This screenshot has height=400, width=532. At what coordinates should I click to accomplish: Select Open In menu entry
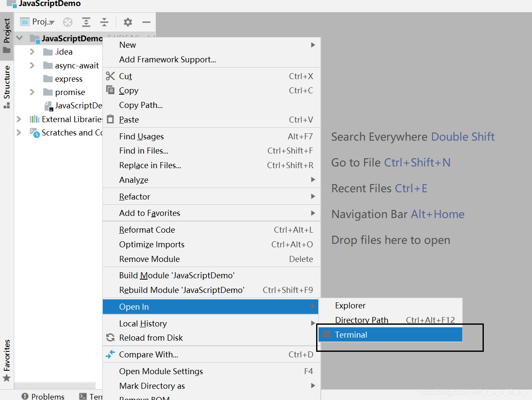coord(211,307)
